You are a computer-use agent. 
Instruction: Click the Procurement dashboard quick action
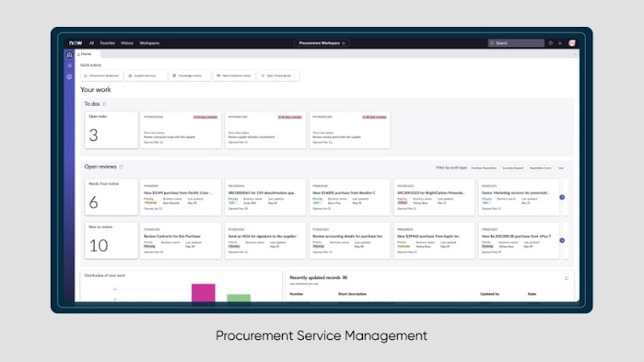[102, 75]
